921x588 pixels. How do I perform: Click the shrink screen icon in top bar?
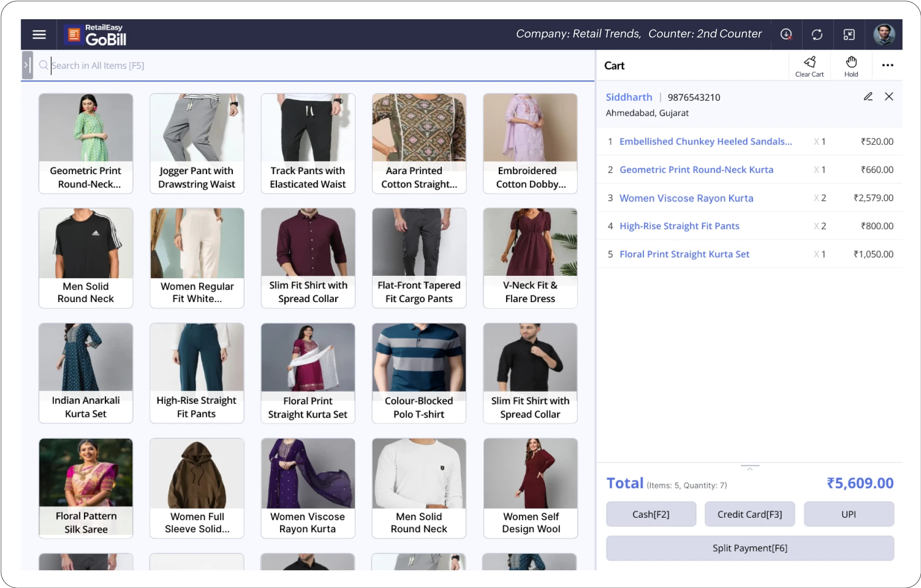(849, 34)
